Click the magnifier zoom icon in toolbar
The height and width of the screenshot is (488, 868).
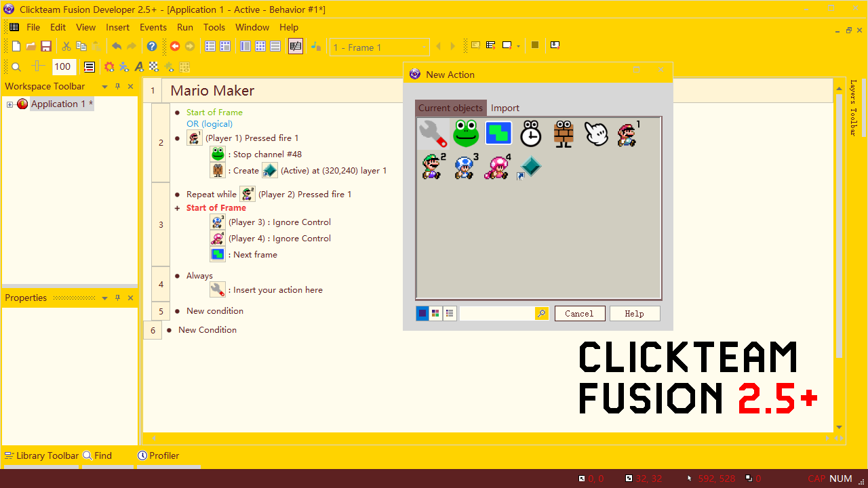(x=17, y=67)
